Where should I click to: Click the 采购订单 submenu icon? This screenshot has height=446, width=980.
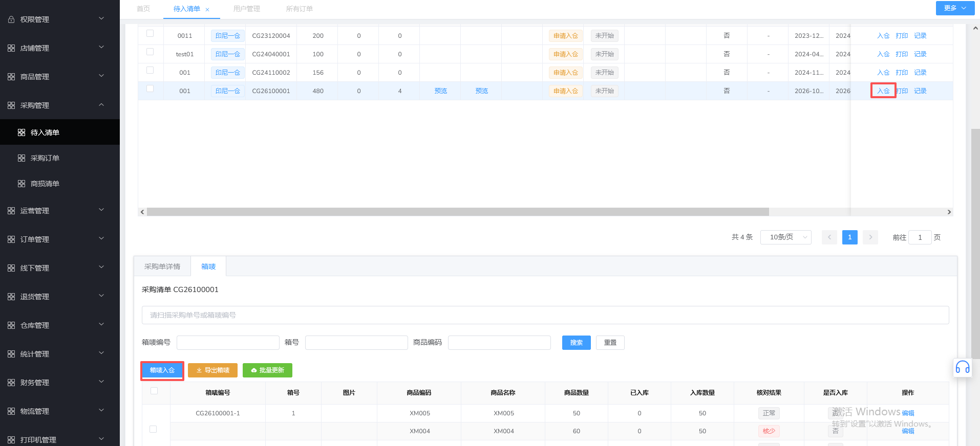click(22, 158)
